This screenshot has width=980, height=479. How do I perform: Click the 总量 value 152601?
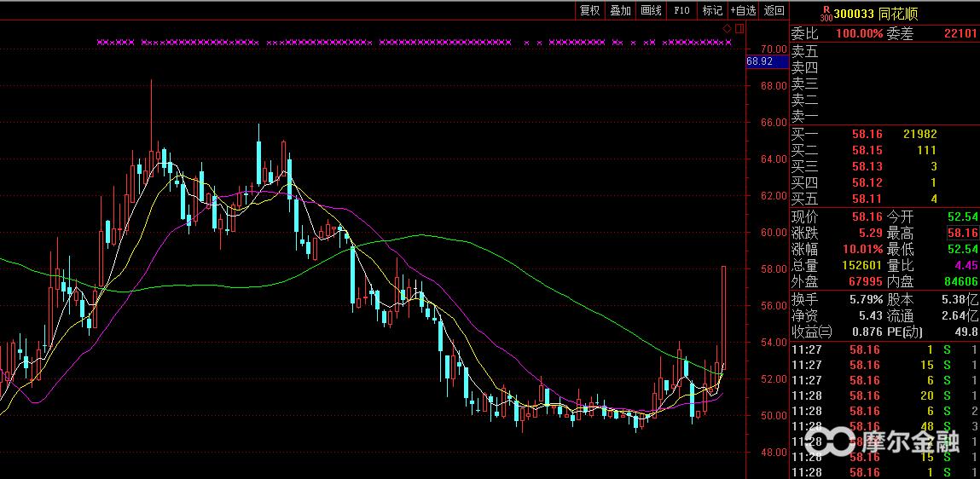click(863, 265)
